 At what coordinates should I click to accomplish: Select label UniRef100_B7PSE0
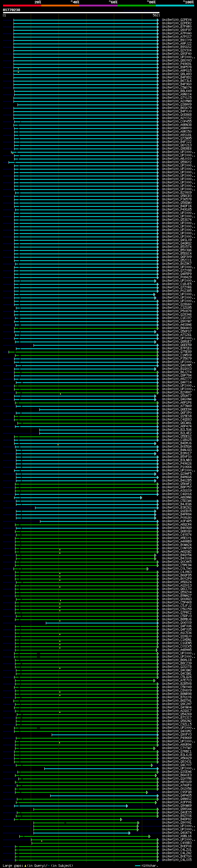tap(177, 349)
